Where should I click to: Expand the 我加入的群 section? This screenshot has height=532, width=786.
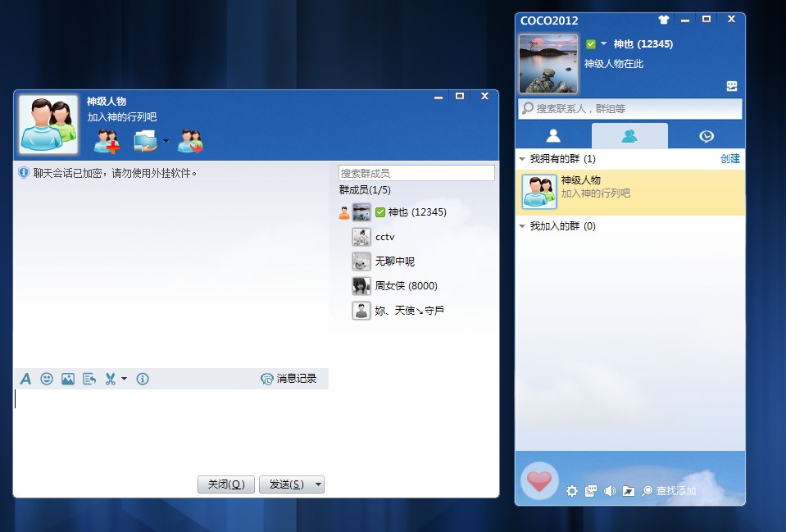click(522, 226)
